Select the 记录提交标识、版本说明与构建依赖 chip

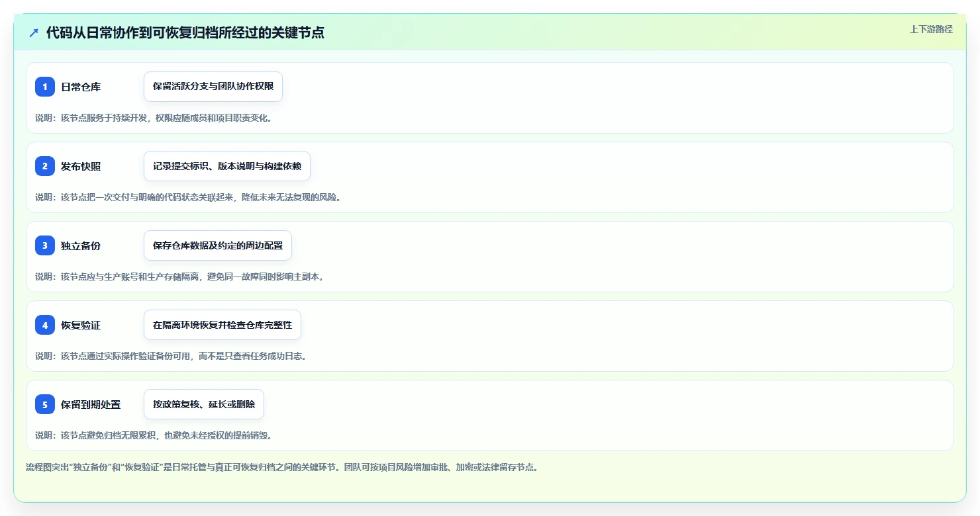point(227,166)
